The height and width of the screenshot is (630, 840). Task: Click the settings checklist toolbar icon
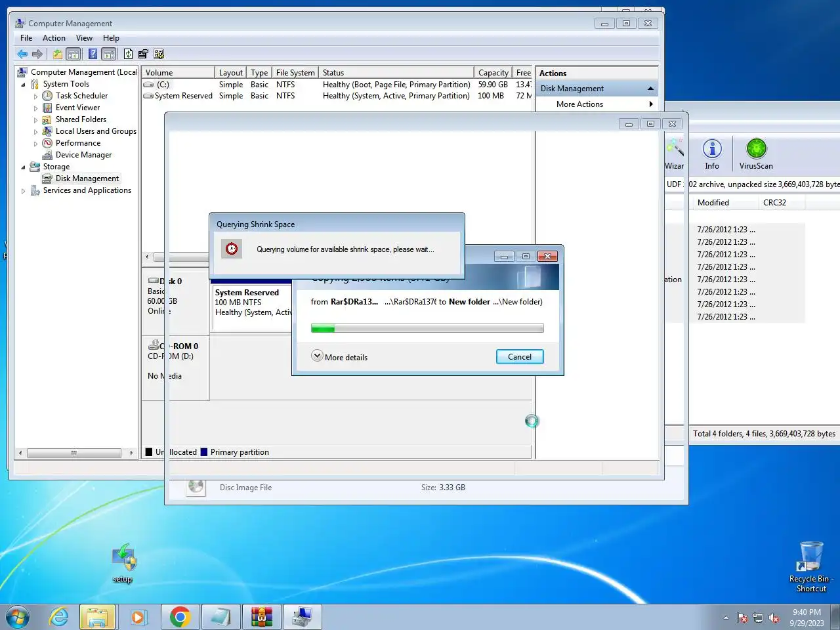pyautogui.click(x=158, y=54)
